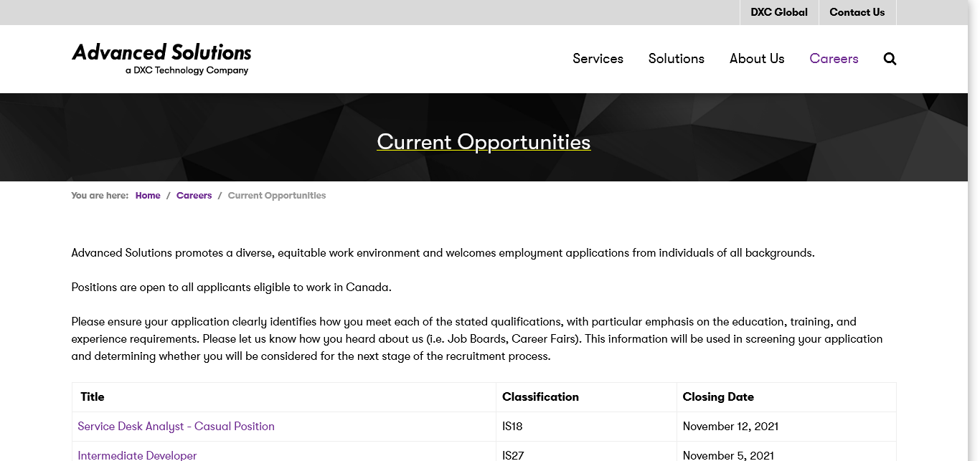Click the Current Opportunities banner heading

(x=484, y=142)
